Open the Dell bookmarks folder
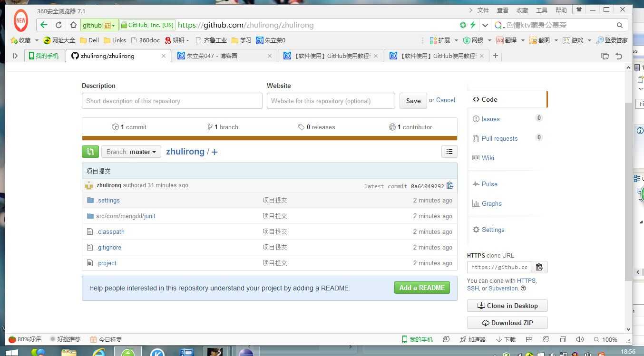 [x=89, y=40]
